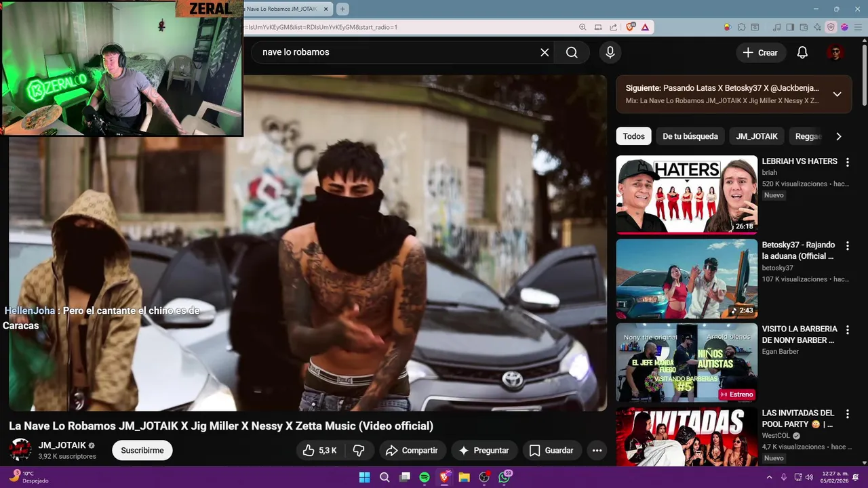Click the LEBRIAH VS HATERS title

click(800, 161)
